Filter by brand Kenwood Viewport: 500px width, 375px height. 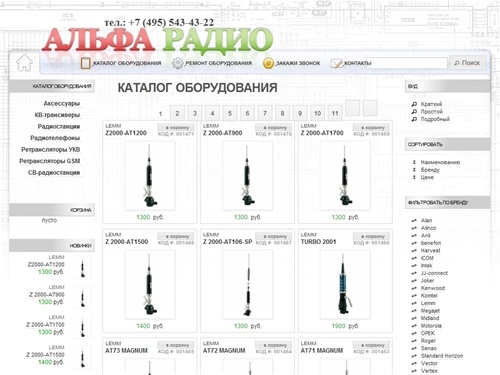433,288
